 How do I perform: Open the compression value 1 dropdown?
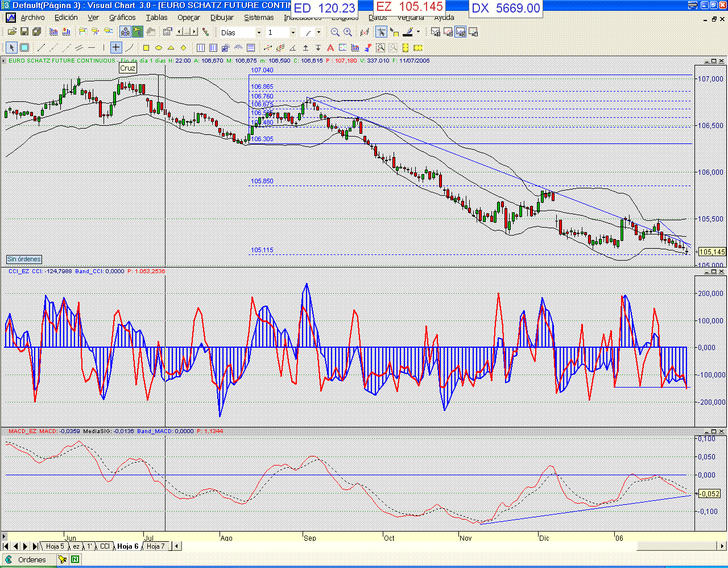click(293, 32)
